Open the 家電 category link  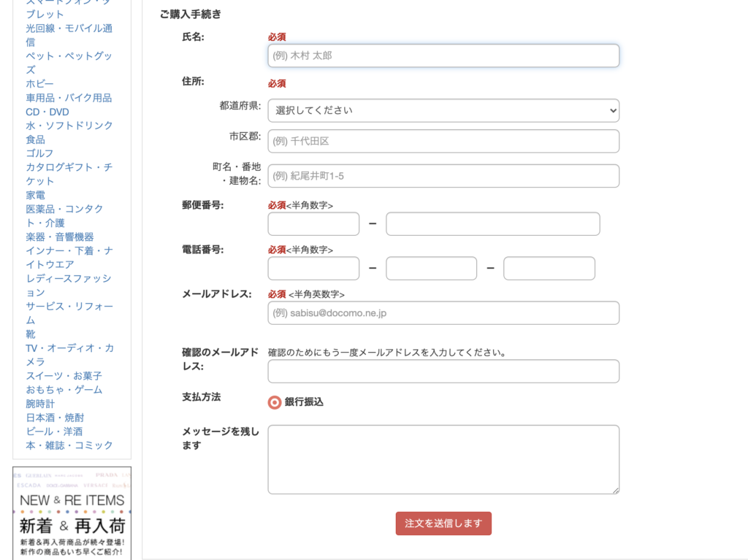[x=35, y=195]
